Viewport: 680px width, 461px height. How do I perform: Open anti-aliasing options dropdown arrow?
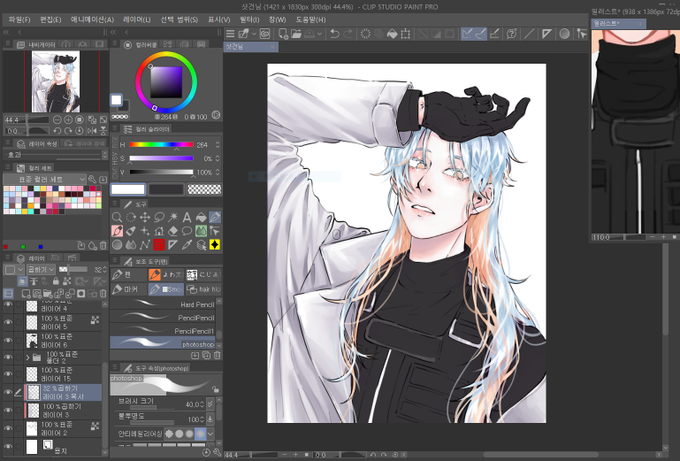[x=210, y=433]
